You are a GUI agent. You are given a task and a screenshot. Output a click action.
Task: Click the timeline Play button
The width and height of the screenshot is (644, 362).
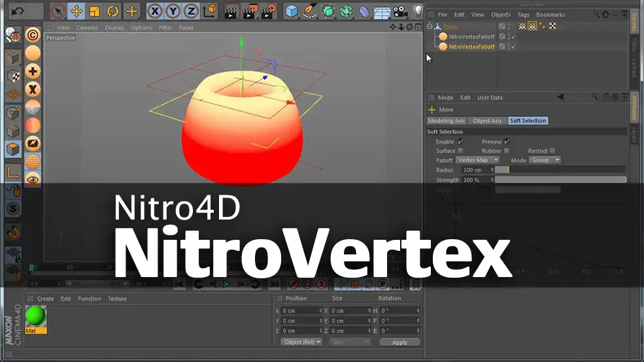click(x=227, y=284)
